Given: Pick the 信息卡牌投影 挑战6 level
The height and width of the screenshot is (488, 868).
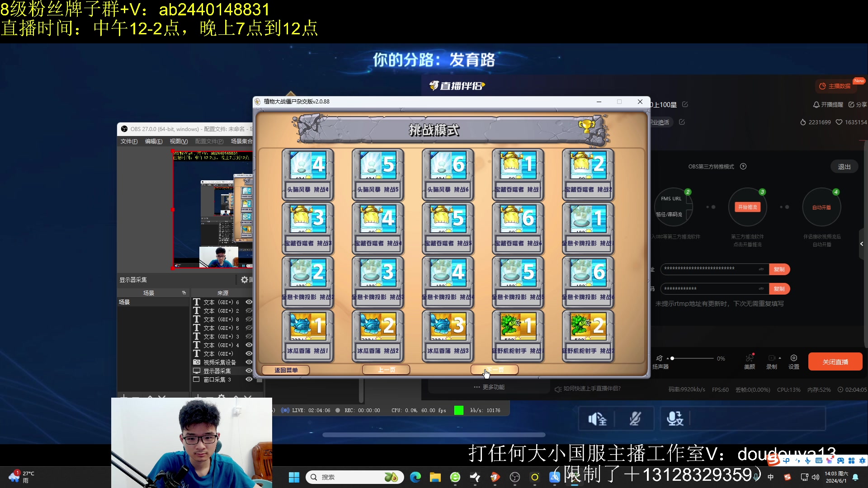Looking at the screenshot, I should click(588, 282).
